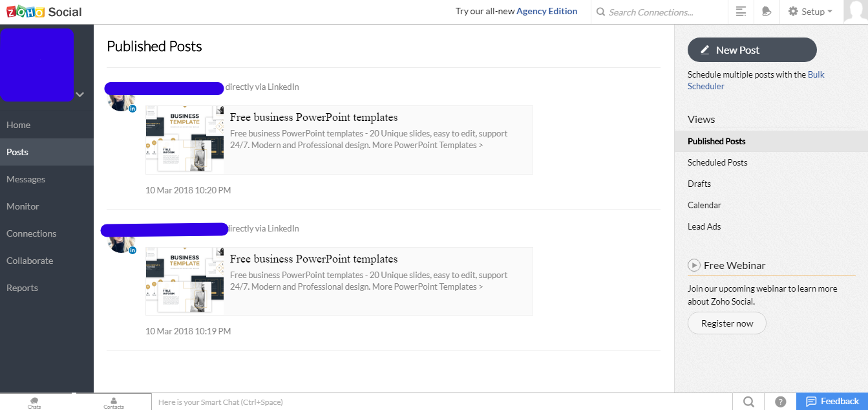Expand the brand switcher chevron in sidebar
Viewport: 868px width, 410px height.
[x=79, y=94]
